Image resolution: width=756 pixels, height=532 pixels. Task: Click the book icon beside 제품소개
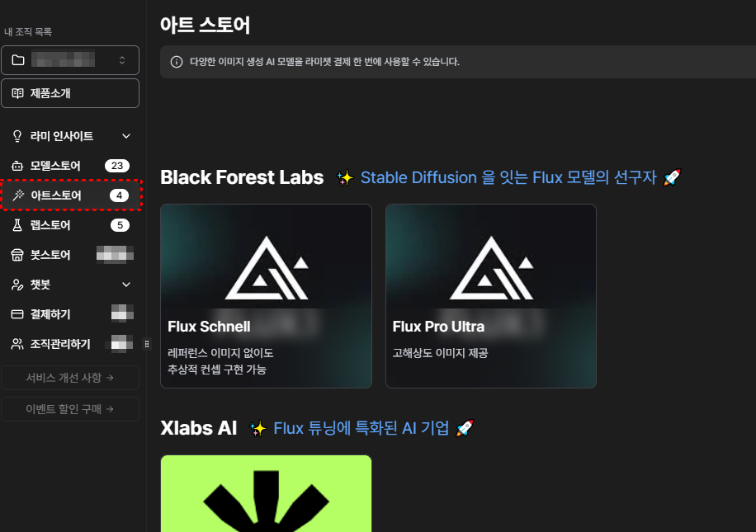click(x=17, y=93)
